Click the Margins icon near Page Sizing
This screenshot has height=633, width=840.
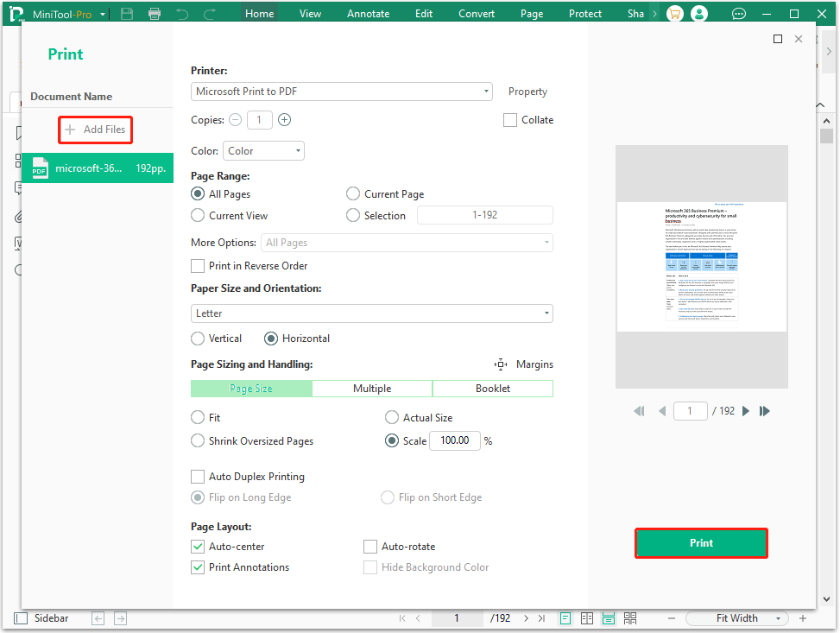(501, 364)
